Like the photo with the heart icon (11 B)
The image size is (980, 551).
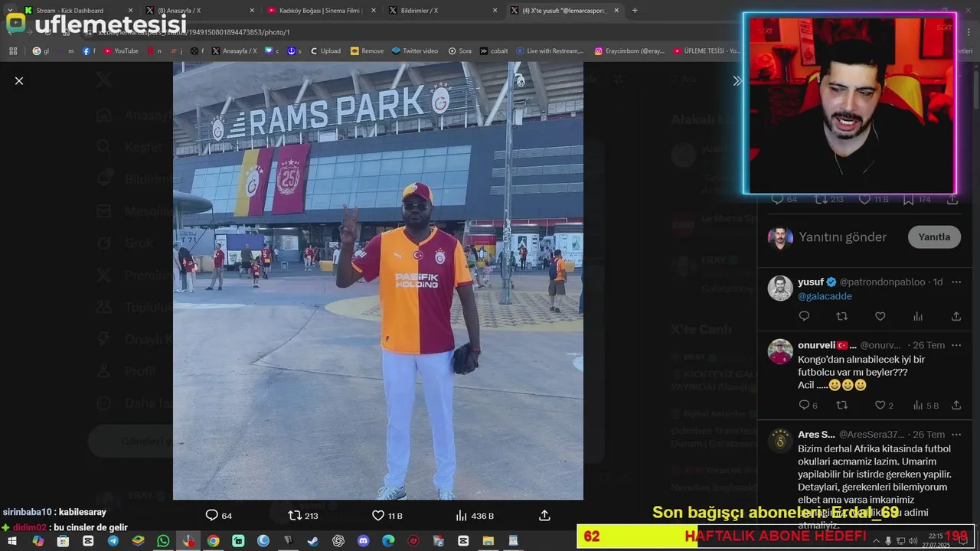pyautogui.click(x=377, y=516)
